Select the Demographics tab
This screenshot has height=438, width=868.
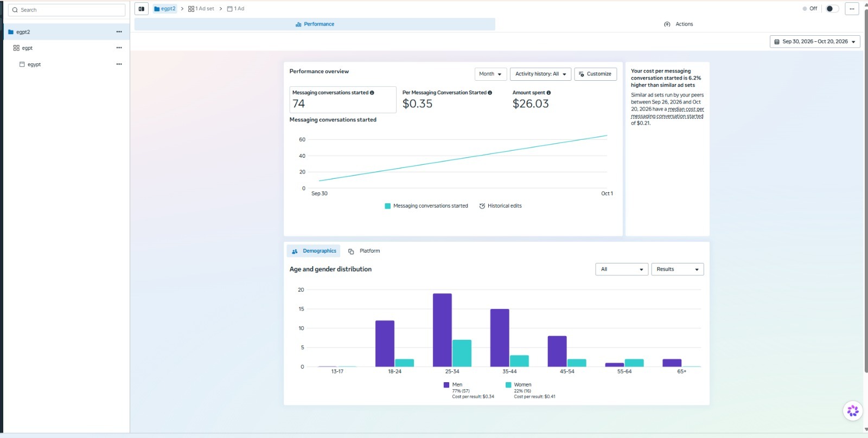coord(314,251)
